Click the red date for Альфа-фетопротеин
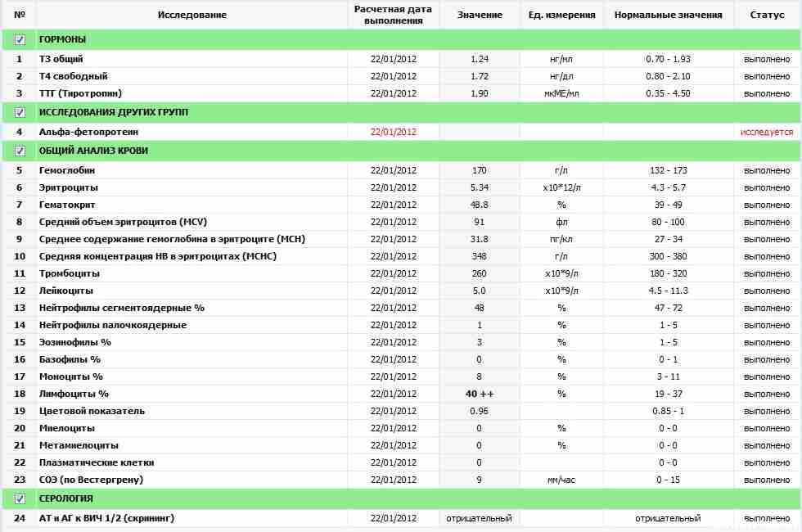 click(394, 132)
